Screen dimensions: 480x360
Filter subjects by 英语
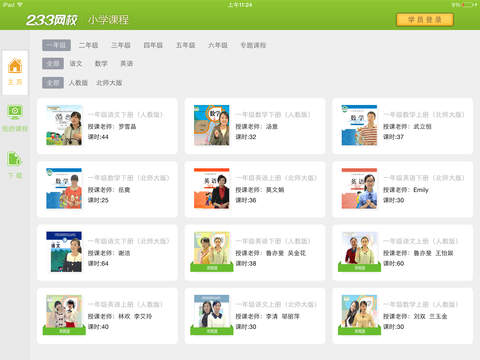pos(127,63)
